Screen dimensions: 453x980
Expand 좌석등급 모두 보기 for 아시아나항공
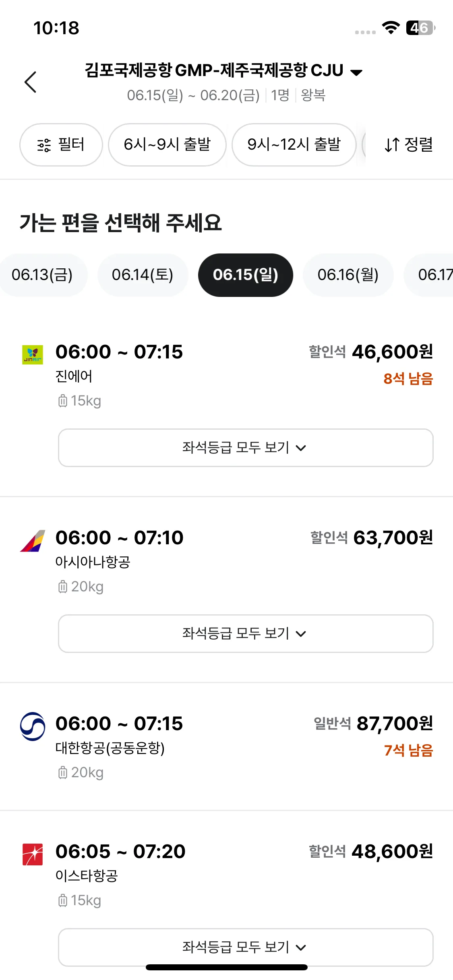tap(246, 634)
